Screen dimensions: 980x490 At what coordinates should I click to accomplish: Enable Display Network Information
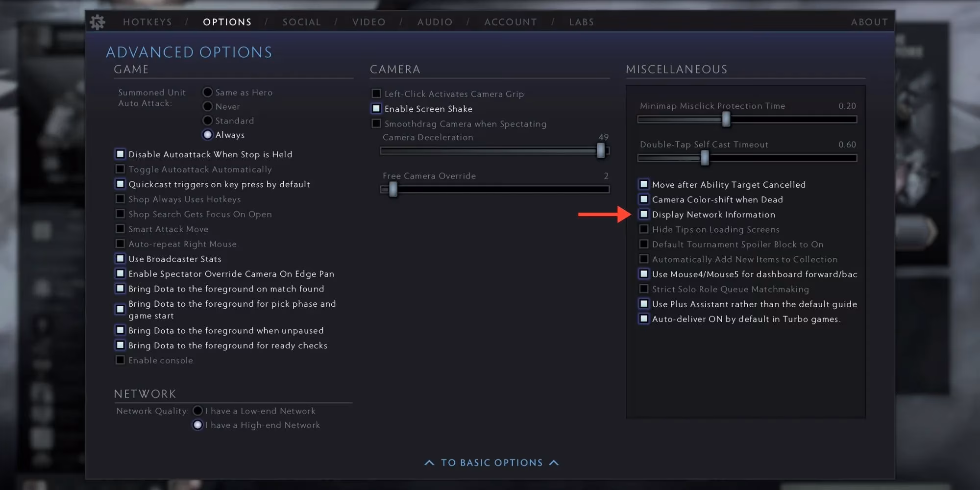pyautogui.click(x=643, y=214)
